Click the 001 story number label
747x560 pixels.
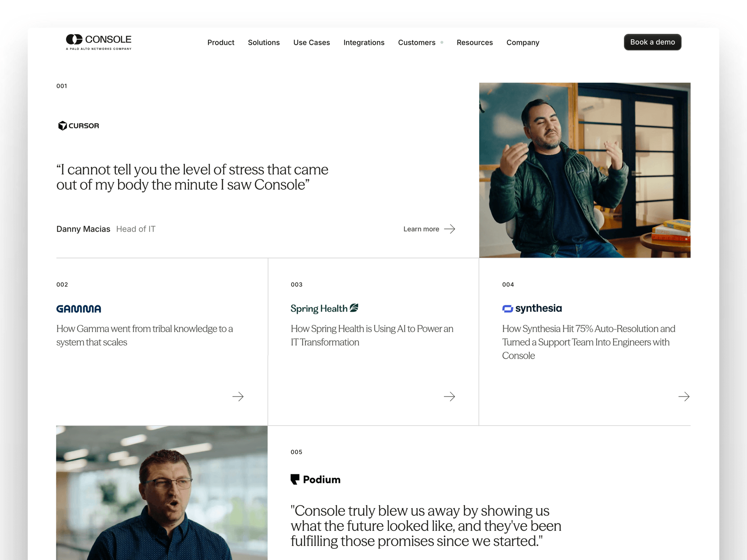[x=62, y=86]
